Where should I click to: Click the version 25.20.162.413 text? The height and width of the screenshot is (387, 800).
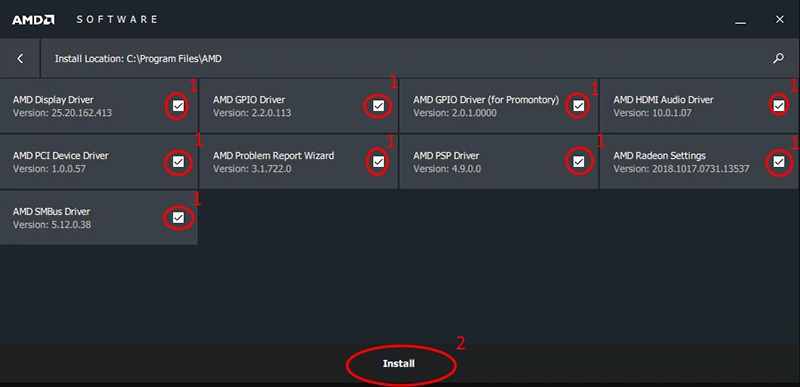[62, 113]
